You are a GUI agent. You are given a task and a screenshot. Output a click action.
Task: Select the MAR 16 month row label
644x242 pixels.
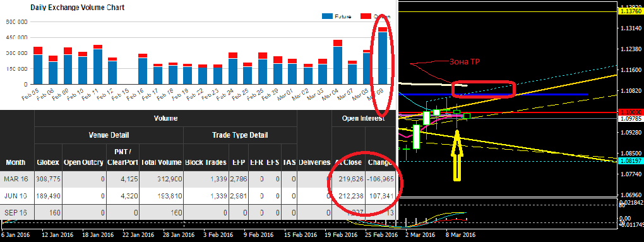tap(15, 179)
